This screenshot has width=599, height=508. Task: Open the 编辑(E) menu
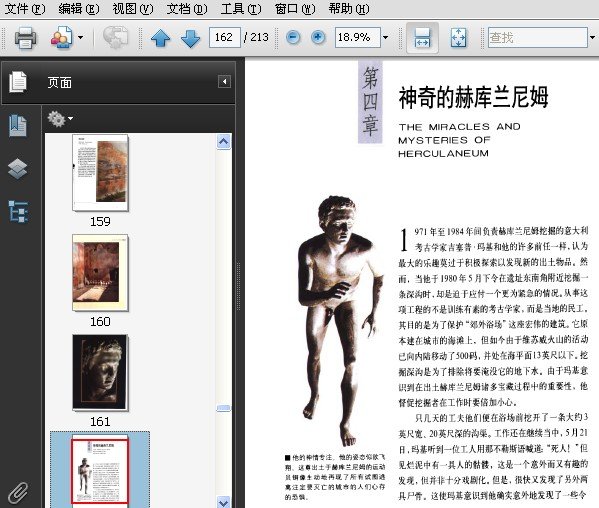point(79,8)
